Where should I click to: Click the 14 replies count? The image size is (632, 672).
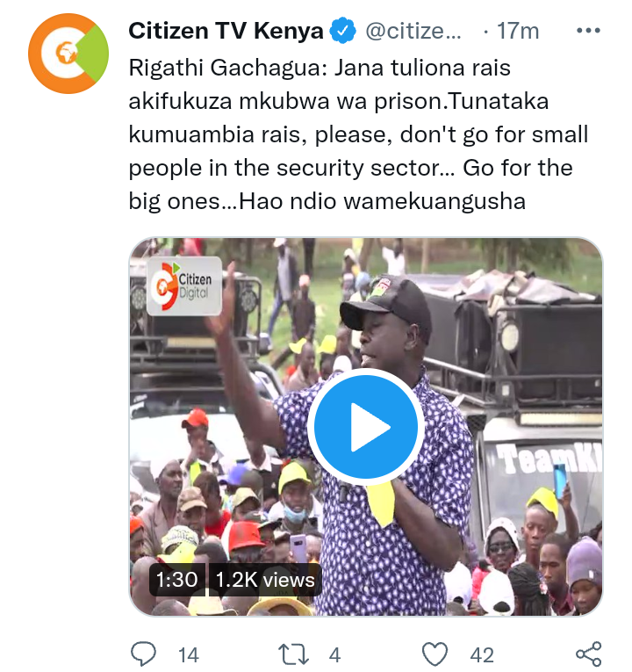[x=189, y=655]
